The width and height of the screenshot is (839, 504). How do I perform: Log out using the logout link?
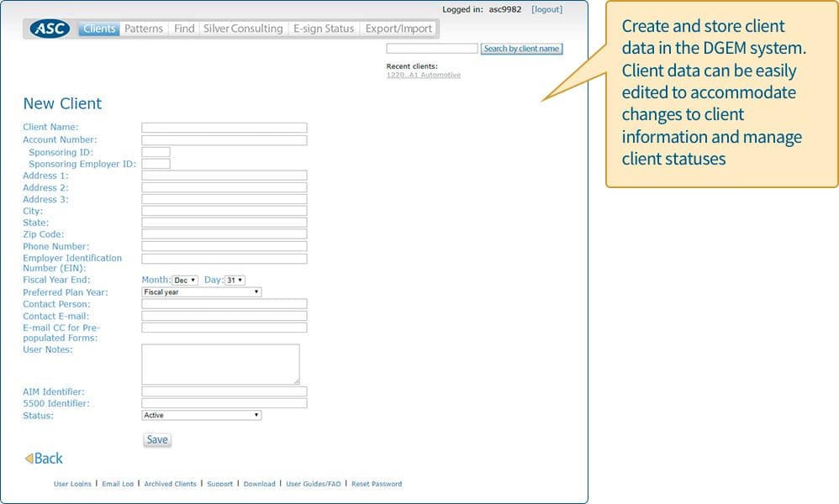point(546,9)
